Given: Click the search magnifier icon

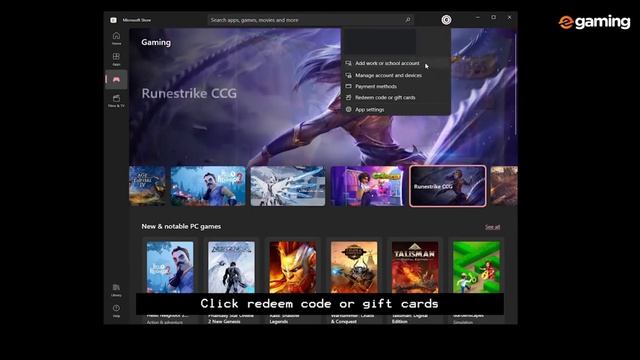Looking at the screenshot, I should (x=407, y=20).
